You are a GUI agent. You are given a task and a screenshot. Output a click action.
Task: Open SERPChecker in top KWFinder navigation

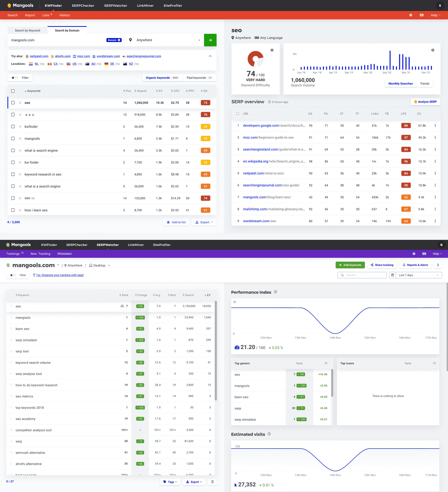[83, 6]
